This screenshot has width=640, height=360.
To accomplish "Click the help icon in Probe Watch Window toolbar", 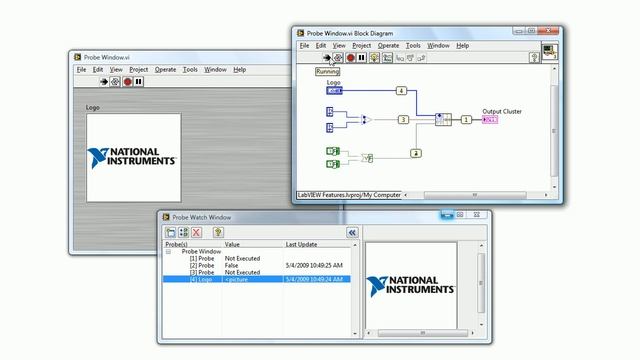I will click(218, 232).
